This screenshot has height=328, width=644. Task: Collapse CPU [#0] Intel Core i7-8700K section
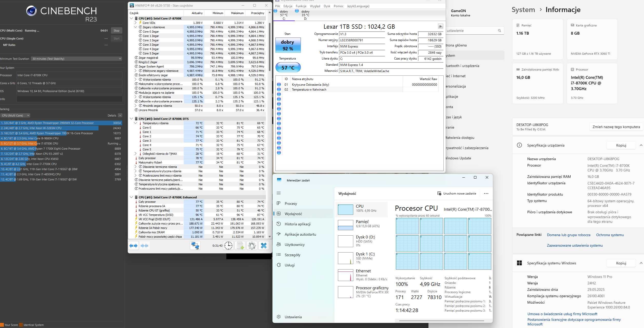pyautogui.click(x=131, y=18)
